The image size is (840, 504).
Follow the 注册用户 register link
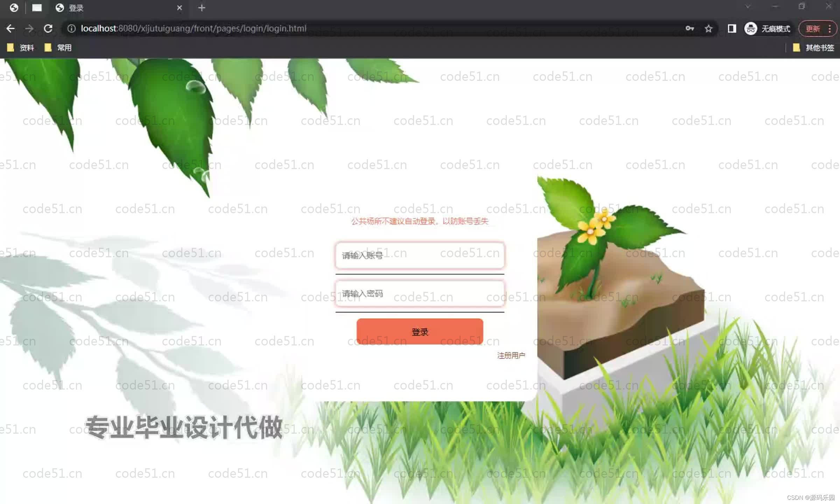click(x=511, y=356)
